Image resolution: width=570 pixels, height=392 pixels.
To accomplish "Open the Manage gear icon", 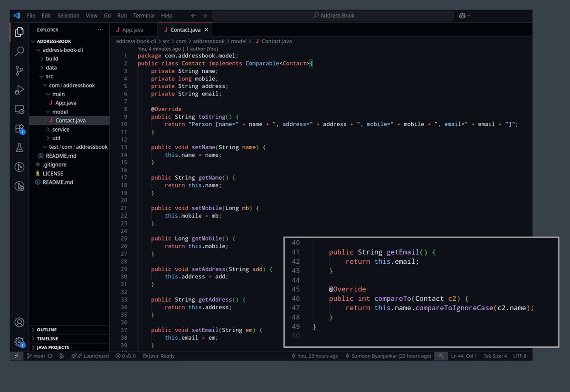I will pos(19,342).
